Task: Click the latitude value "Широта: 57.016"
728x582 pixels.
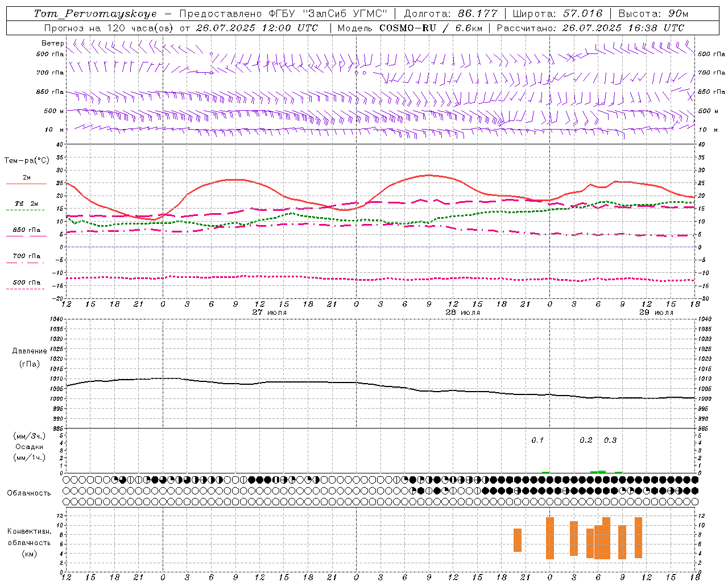Action: [x=557, y=14]
